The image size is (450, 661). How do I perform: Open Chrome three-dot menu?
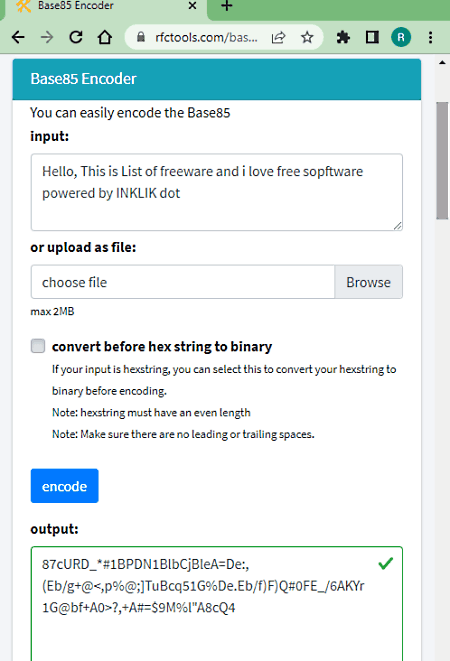point(430,38)
